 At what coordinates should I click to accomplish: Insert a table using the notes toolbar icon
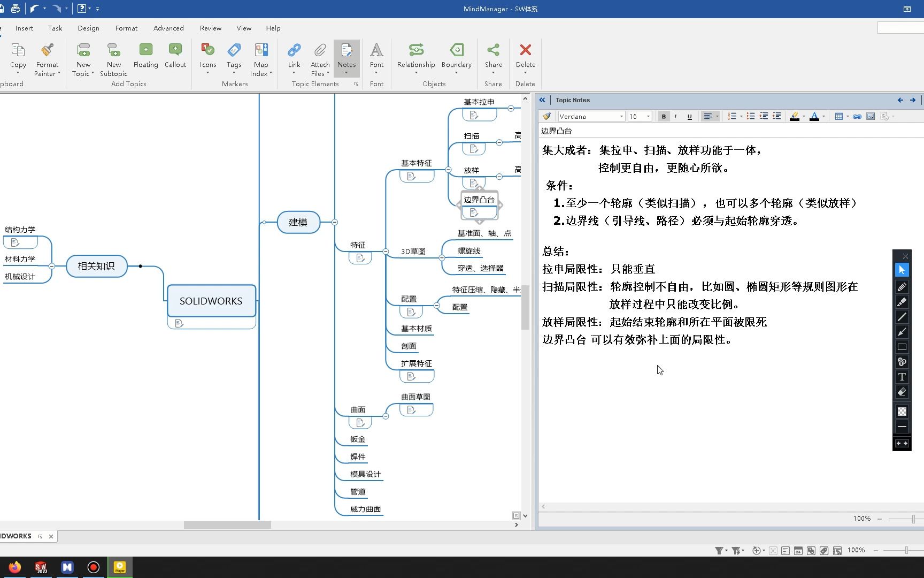click(x=840, y=116)
